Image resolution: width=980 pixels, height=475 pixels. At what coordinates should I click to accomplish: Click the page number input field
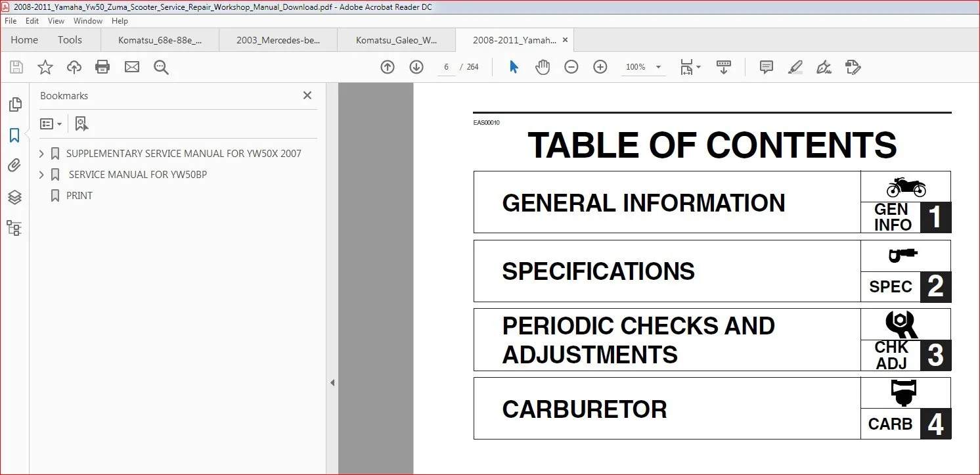(446, 67)
